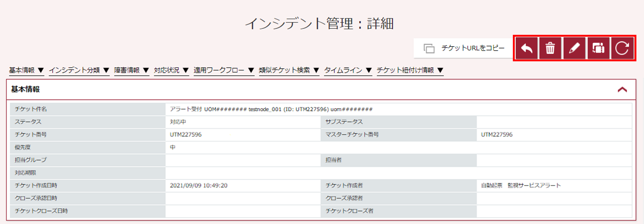644x224 pixels.
Task: Click the copy icon beside チケットURLをコピー
Action: (x=429, y=48)
